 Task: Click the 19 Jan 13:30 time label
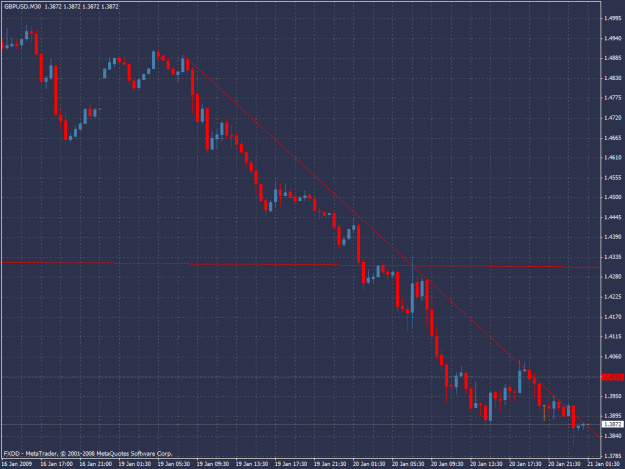click(252, 464)
